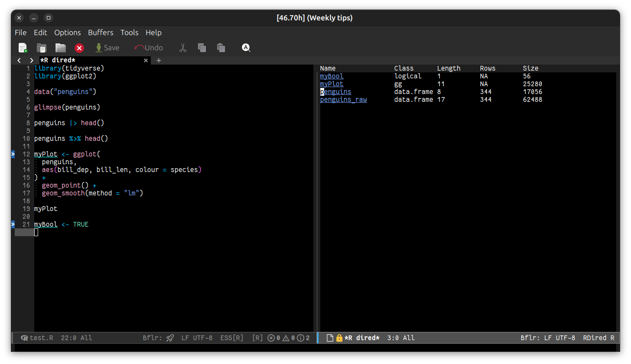Image resolution: width=631 pixels, height=364 pixels.
Task: Click the myBool <- TRUE line
Action: [x=61, y=224]
